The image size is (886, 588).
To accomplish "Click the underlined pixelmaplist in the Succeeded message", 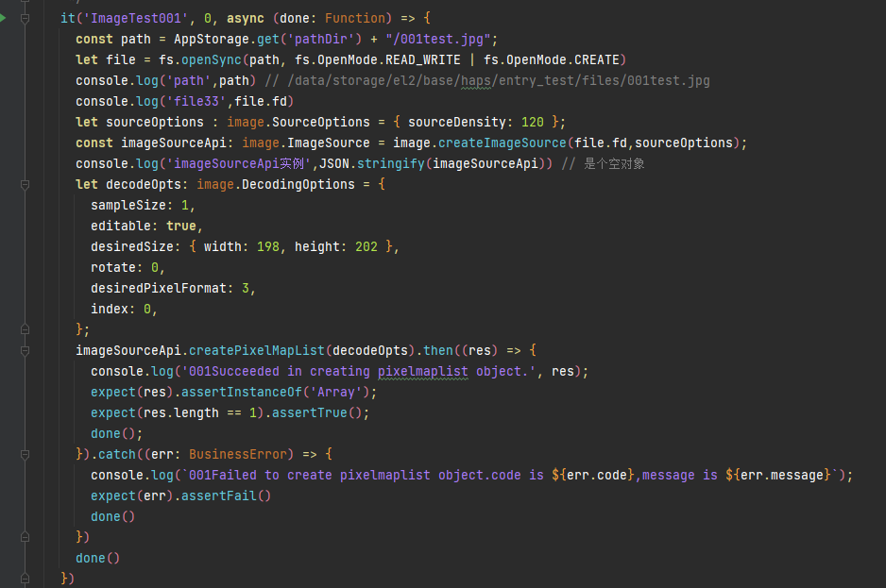I will (422, 372).
